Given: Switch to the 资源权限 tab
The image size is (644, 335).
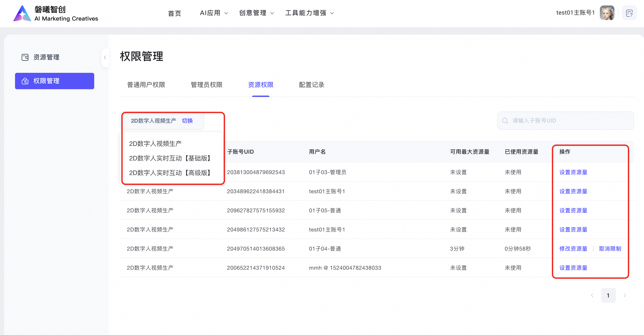Looking at the screenshot, I should [x=261, y=85].
